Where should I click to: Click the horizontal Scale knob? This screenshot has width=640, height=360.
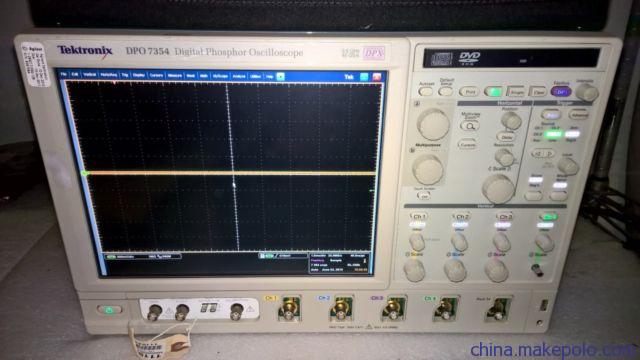coord(498,188)
